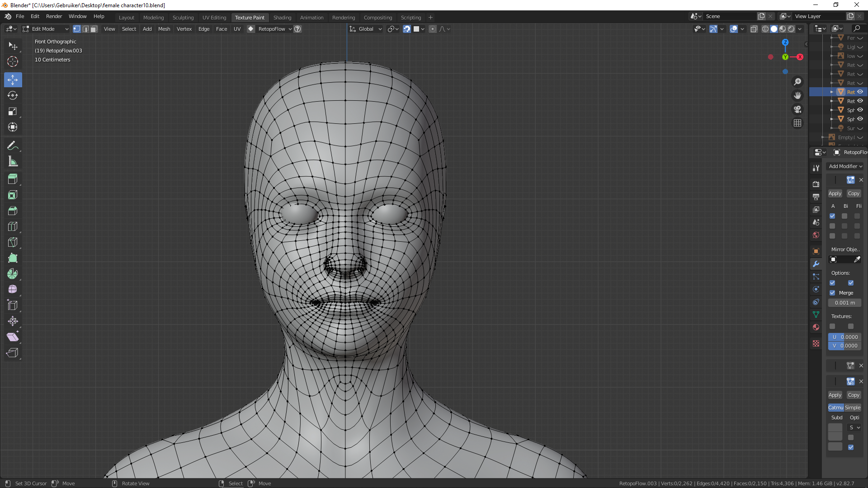The width and height of the screenshot is (868, 488).
Task: Toggle X-ray display button
Action: tap(754, 29)
